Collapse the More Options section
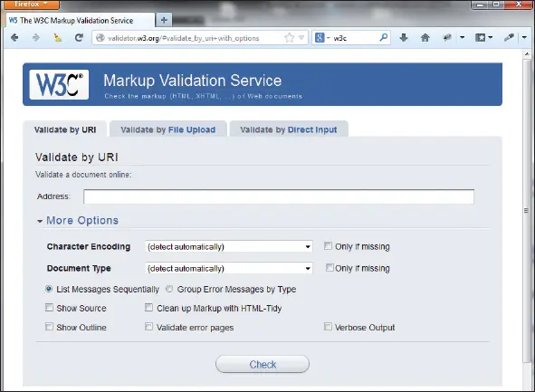Image resolution: width=535 pixels, height=392 pixels. (x=78, y=220)
